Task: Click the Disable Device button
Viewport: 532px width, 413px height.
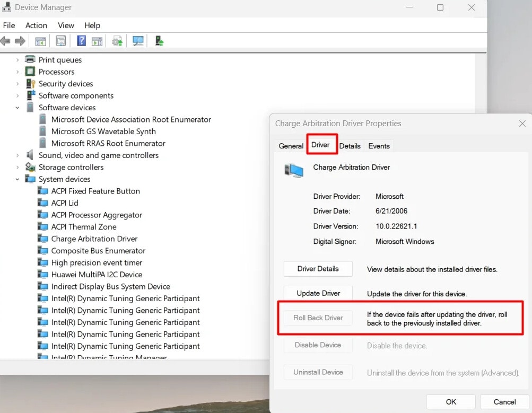Action: [318, 345]
